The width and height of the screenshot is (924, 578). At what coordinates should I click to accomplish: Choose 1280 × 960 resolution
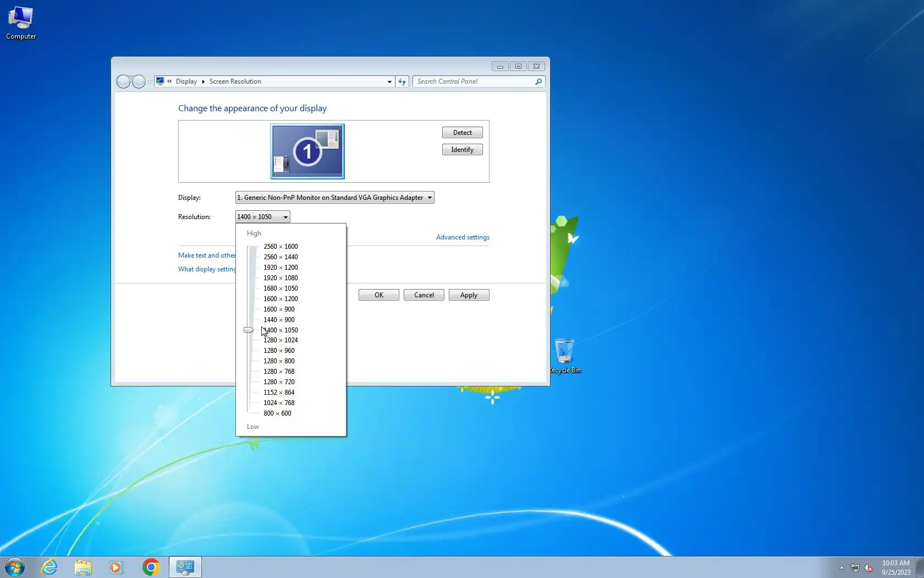[279, 351]
